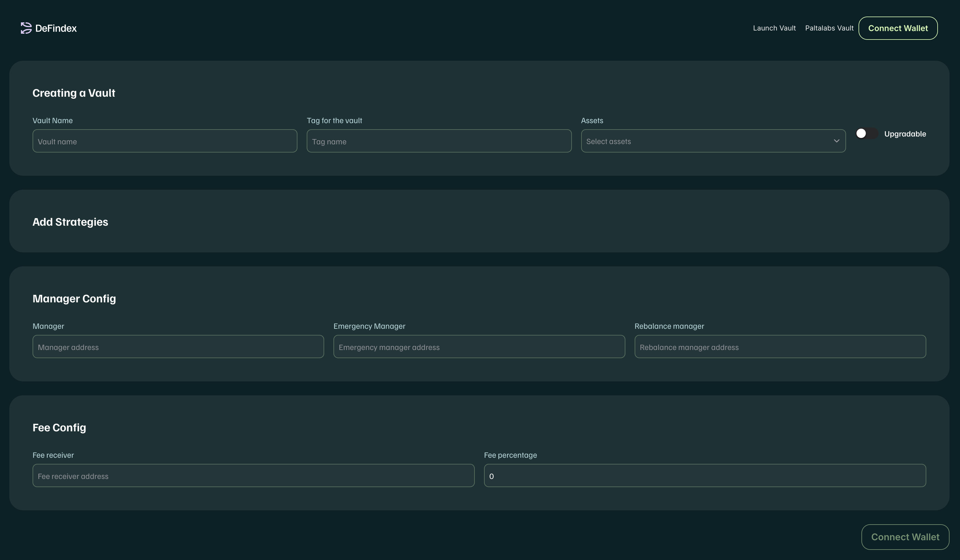
Task: Click the DeFindex brand name text
Action: click(56, 28)
